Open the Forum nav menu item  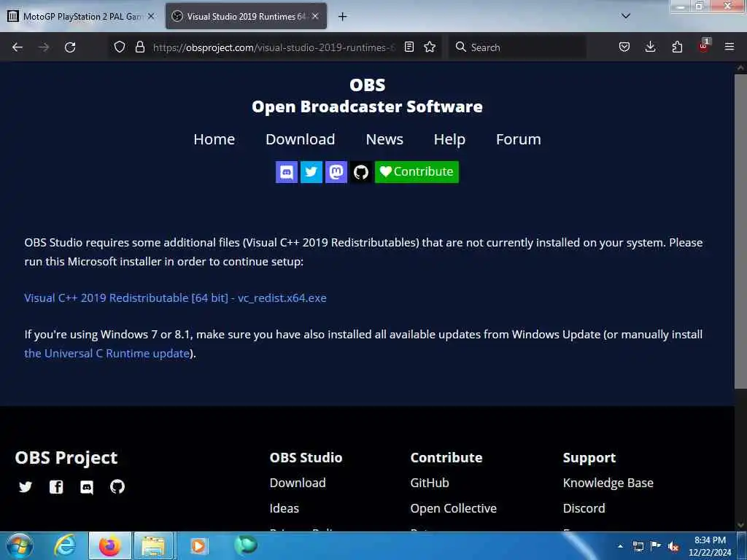pos(519,139)
